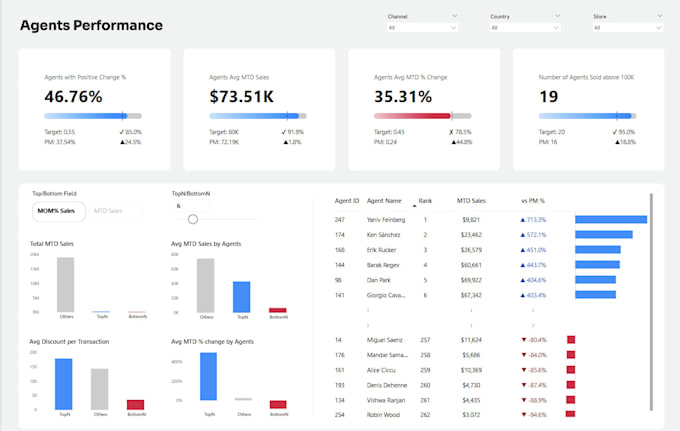
Task: Click Agent ID 247 cell
Action: click(x=340, y=220)
